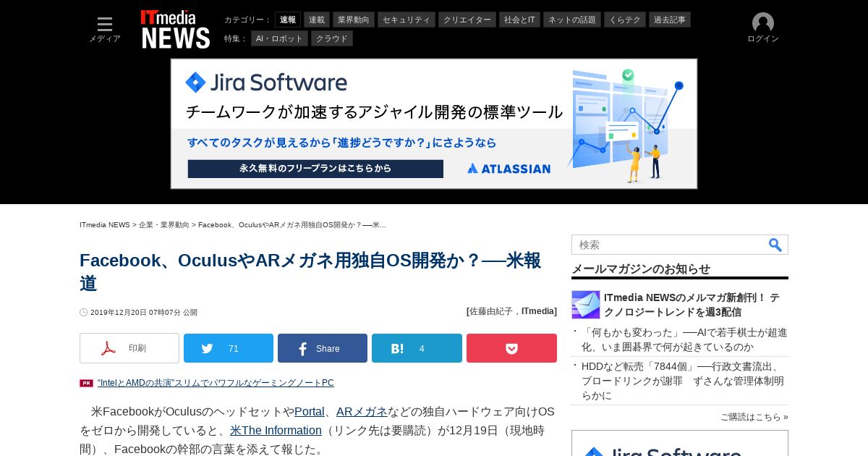Click the clock icon beside date

pos(84,313)
